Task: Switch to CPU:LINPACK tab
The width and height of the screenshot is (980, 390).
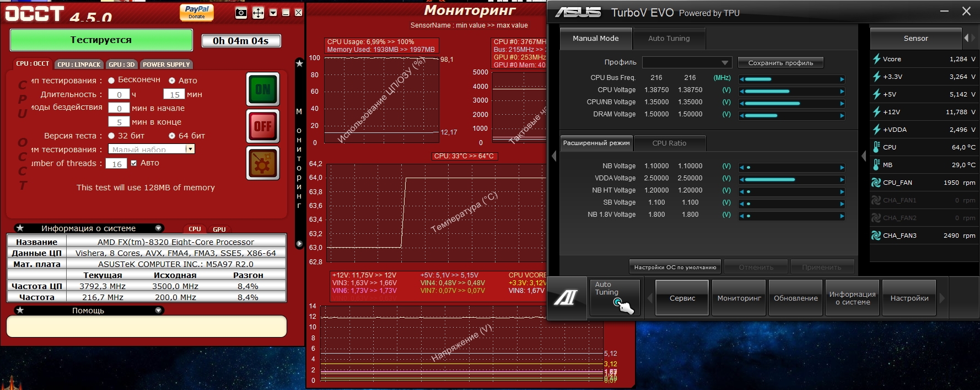Action: [x=79, y=65]
